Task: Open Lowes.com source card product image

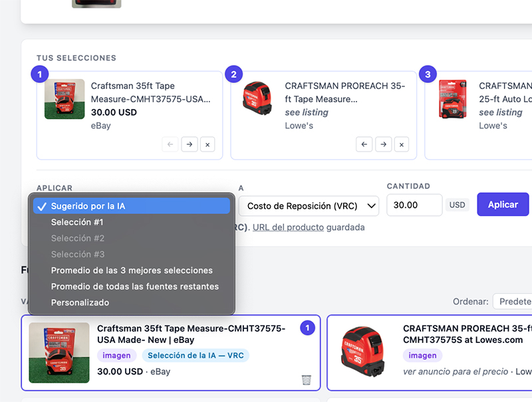Action: coord(362,352)
